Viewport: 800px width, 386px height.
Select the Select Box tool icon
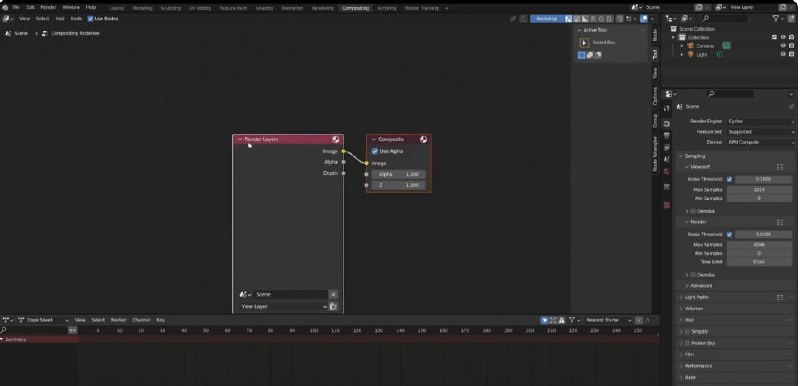[x=584, y=43]
